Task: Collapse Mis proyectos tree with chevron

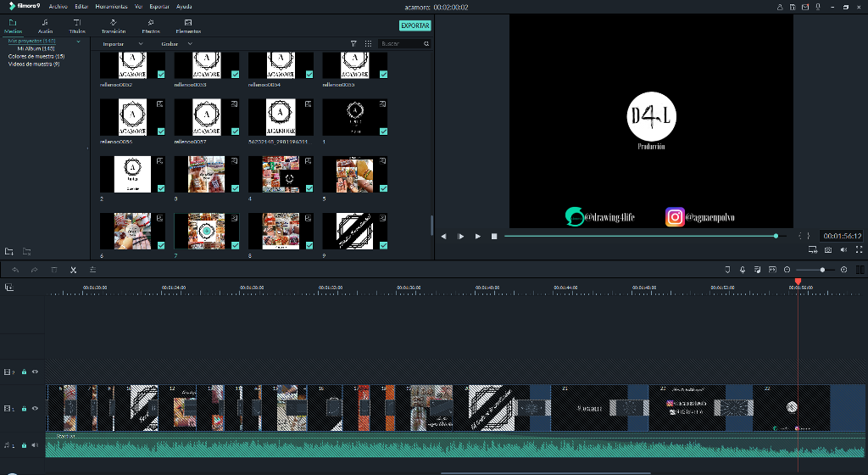Action: coord(78,42)
